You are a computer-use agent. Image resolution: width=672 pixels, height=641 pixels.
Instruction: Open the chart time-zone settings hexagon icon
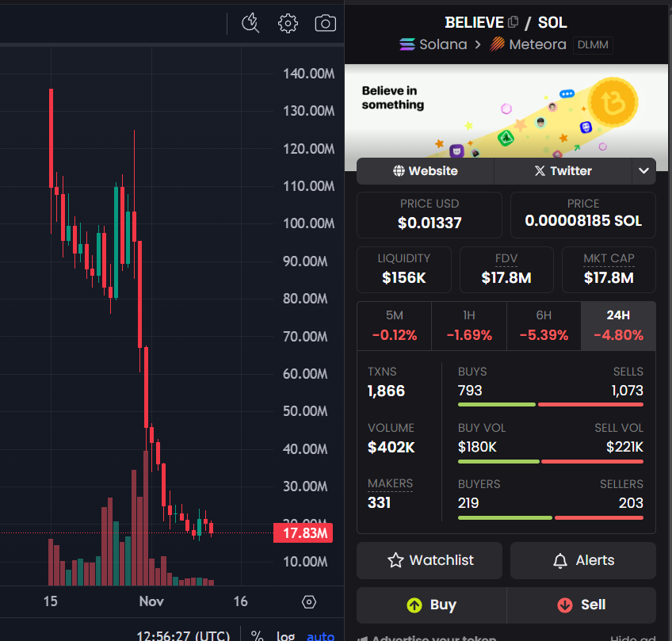tap(309, 602)
